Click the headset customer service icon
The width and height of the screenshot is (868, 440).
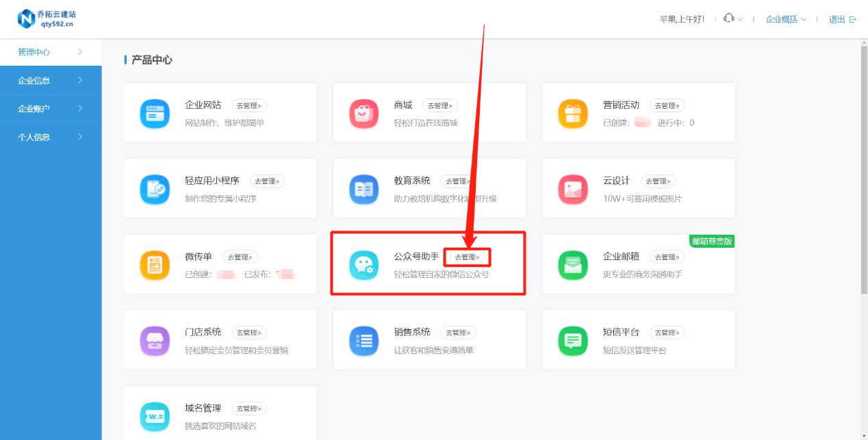coord(729,19)
